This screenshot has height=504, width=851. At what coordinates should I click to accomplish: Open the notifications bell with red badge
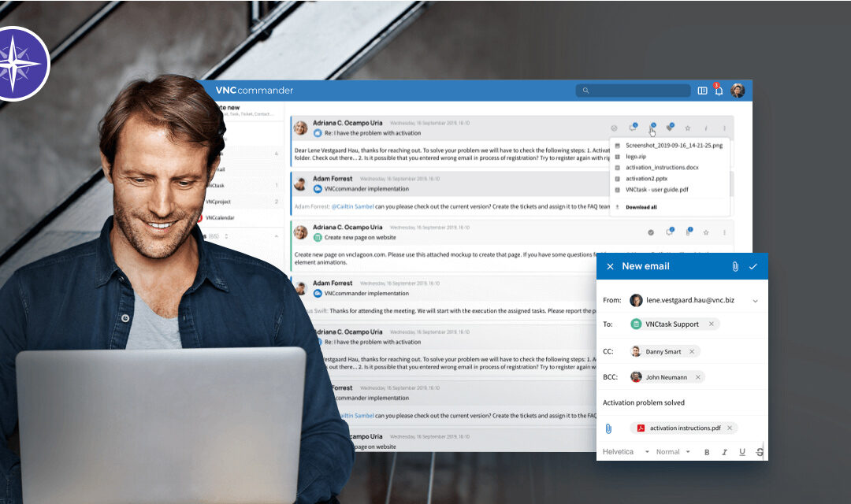tap(718, 90)
